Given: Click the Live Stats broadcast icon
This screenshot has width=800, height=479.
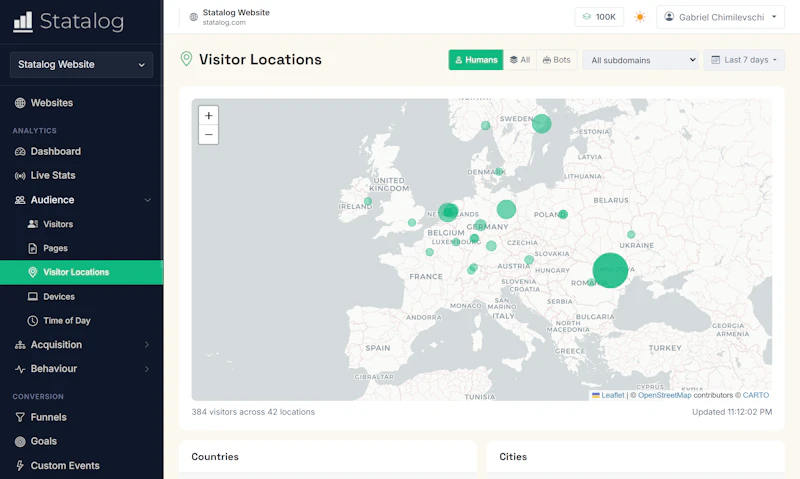Looking at the screenshot, I should 20,176.
